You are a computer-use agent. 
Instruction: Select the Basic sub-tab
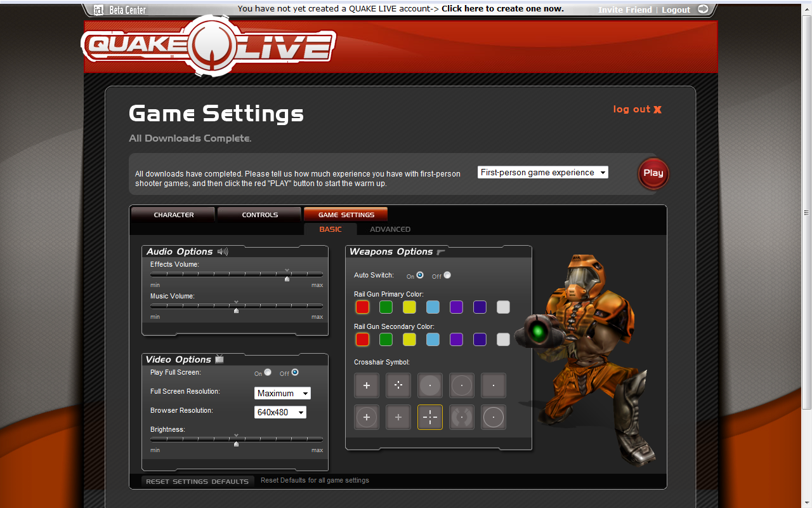(331, 229)
